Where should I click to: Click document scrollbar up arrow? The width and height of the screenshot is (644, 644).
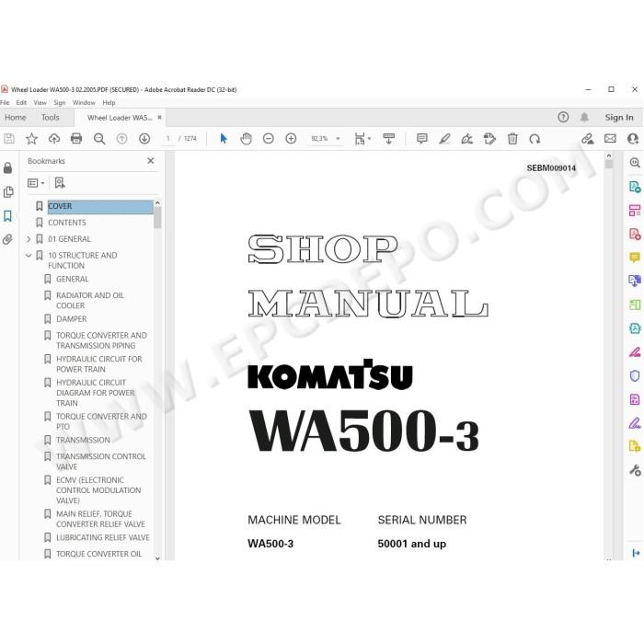tap(609, 156)
